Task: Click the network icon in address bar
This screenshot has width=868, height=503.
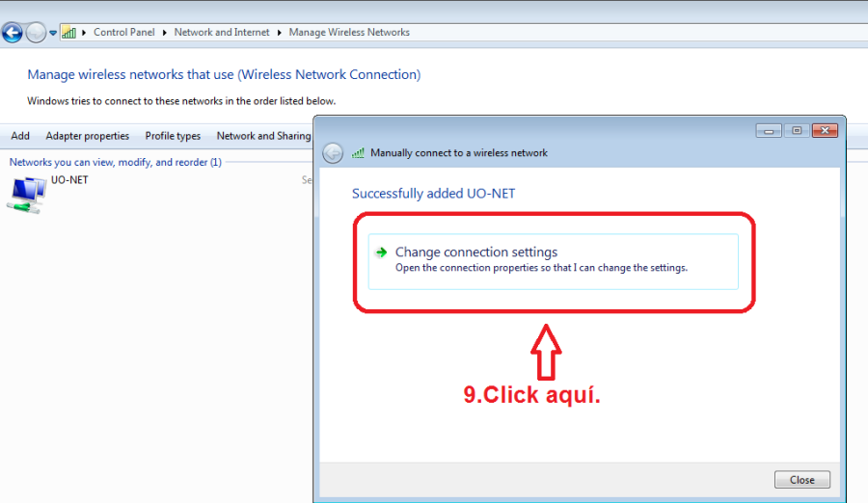Action: tap(68, 33)
